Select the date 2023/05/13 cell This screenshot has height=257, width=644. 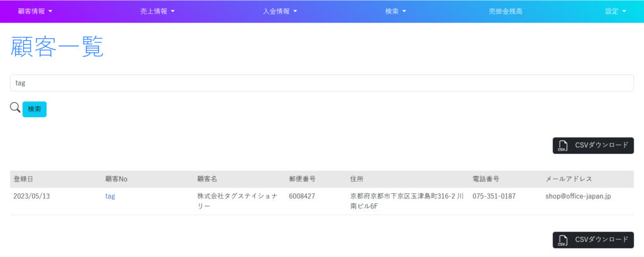pyautogui.click(x=31, y=196)
